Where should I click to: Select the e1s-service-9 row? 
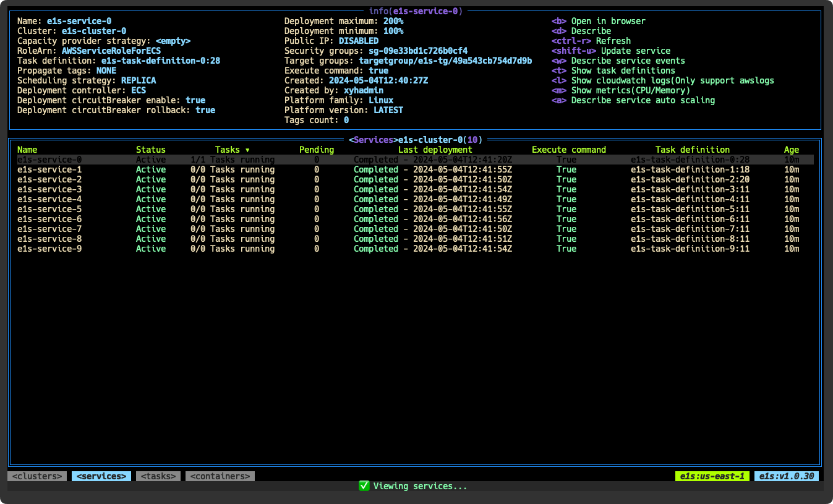416,249
